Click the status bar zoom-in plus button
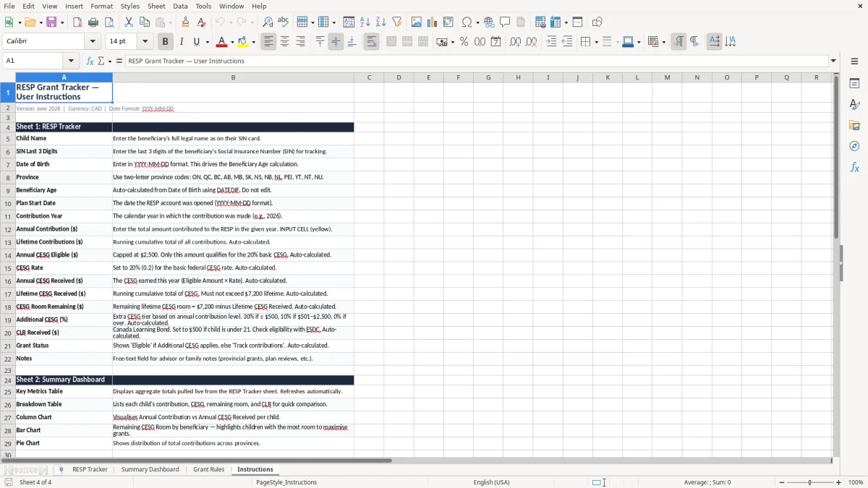 [839, 482]
